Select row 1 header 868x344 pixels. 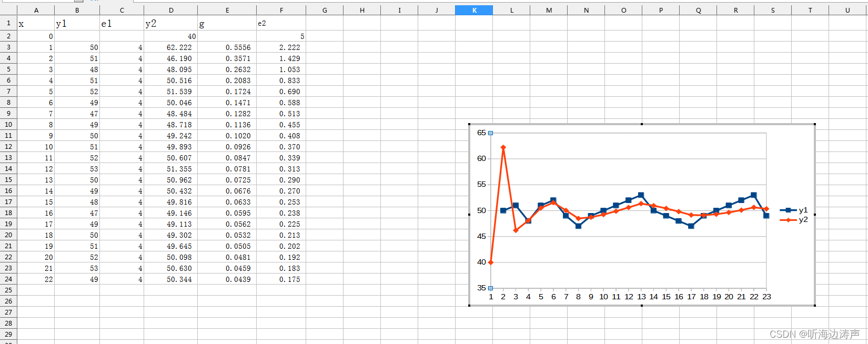click(x=8, y=23)
